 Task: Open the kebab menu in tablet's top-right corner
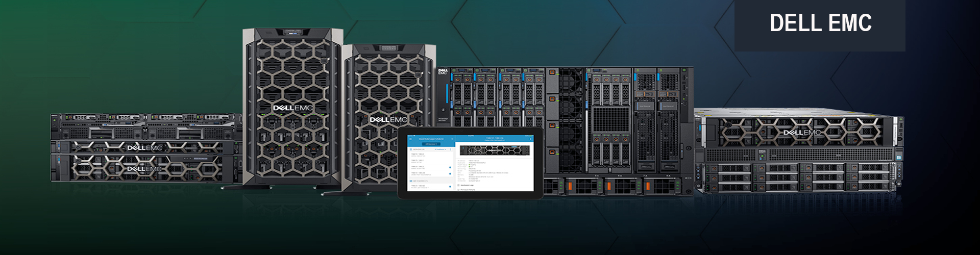[x=531, y=139]
